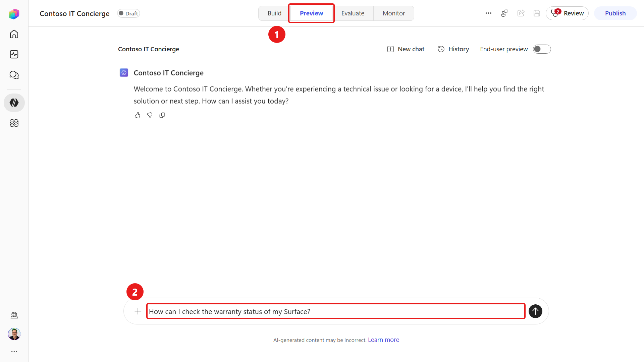This screenshot has width=644, height=362.
Task: Switch to the Evaluate tab
Action: pos(353,13)
